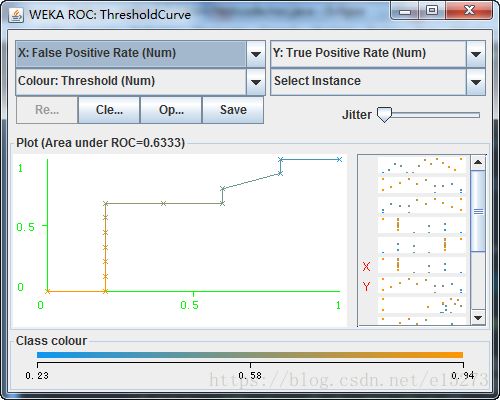Maximize the WEKA ROC window
This screenshot has height=400, width=500.
tap(432, 11)
